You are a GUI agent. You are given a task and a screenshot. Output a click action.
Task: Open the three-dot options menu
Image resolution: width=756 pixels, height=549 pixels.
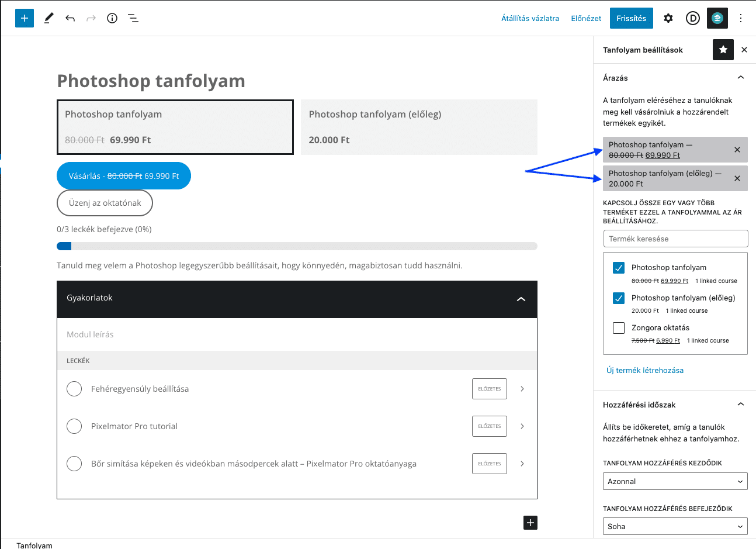tap(741, 18)
